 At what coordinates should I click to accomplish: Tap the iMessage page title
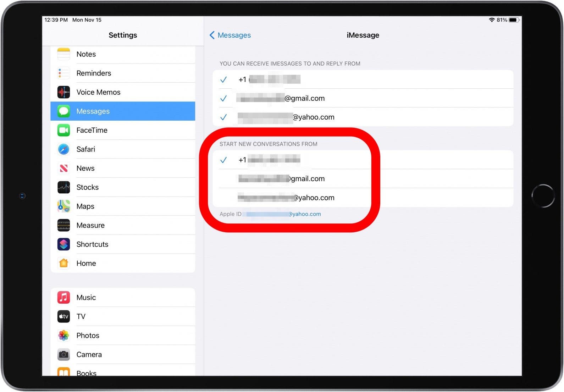point(363,35)
